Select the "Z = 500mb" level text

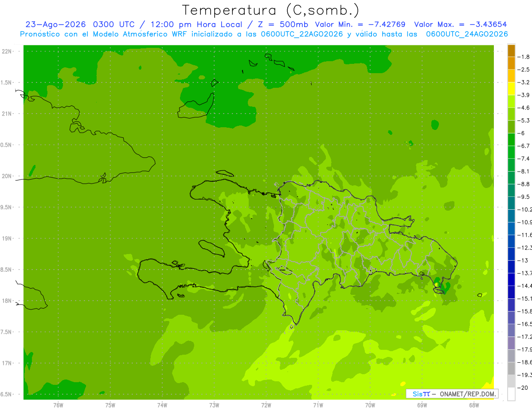pyautogui.click(x=282, y=24)
